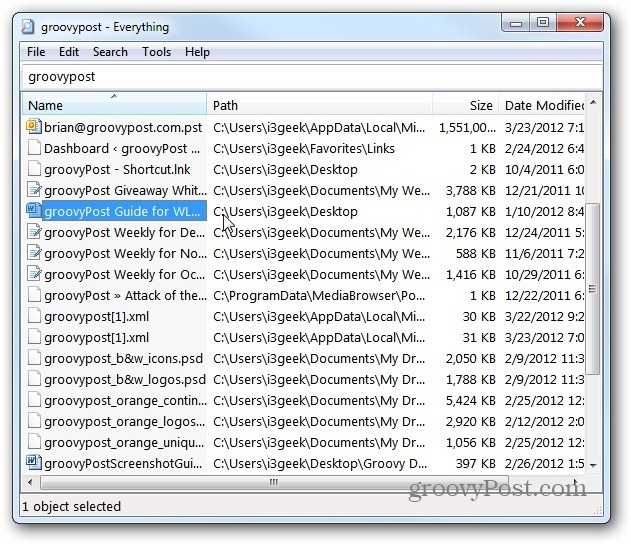
Task: Click the groovyPostScreenshotGui... Word document icon
Action: [32, 463]
